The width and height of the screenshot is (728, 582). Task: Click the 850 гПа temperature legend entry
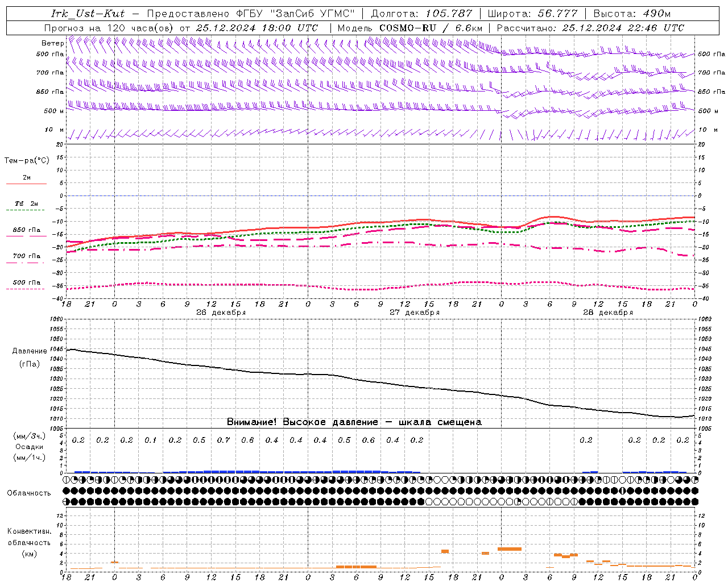26,230
